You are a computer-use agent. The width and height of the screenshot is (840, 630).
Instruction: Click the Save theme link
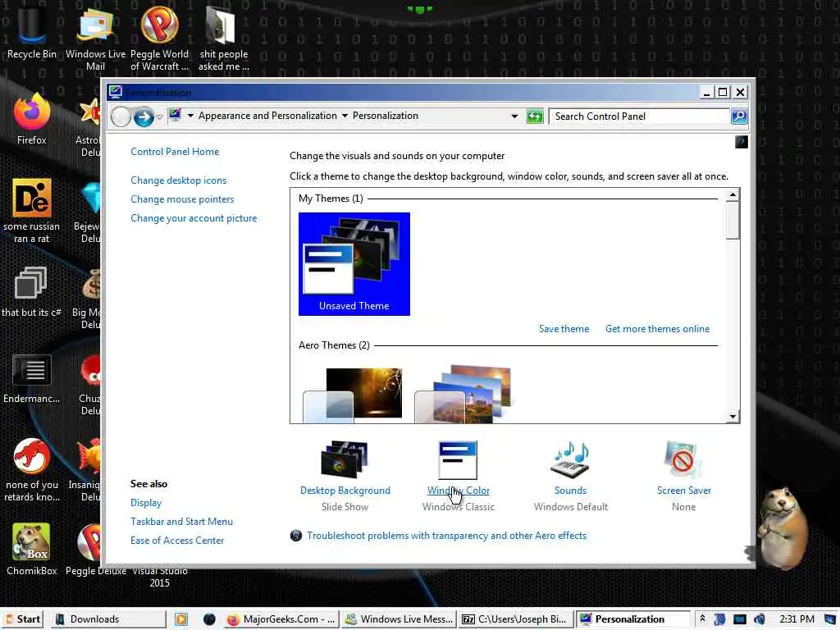(564, 329)
